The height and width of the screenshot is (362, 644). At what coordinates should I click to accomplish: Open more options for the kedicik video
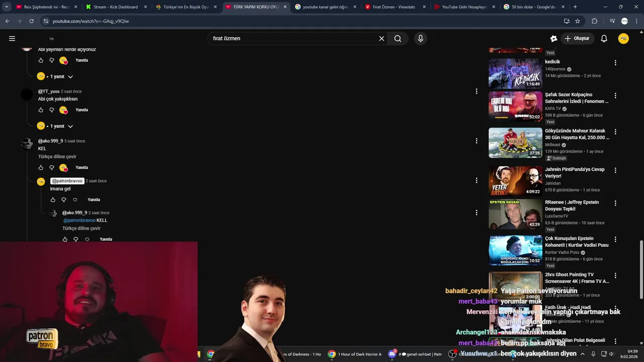(615, 63)
